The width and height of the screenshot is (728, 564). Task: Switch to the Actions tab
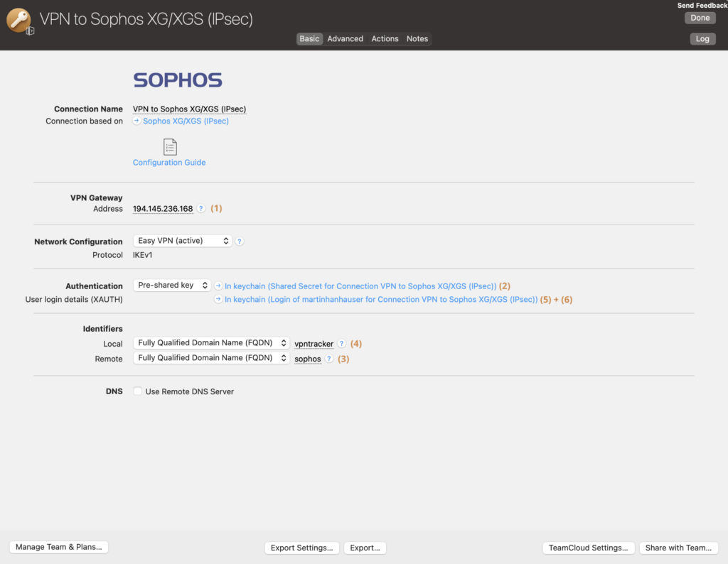[385, 38]
